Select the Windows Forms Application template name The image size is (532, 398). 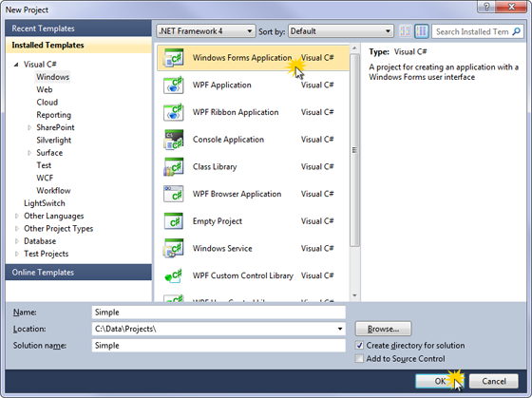click(242, 58)
